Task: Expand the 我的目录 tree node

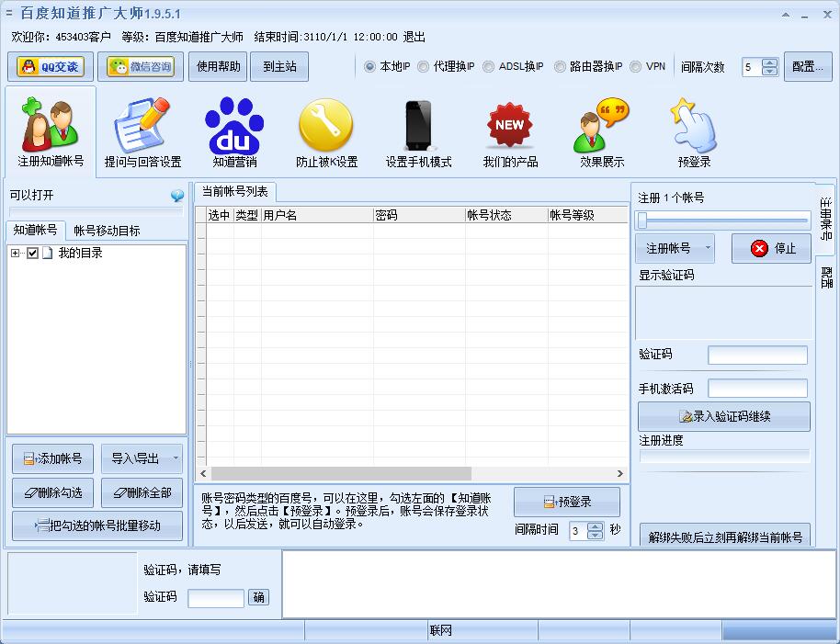Action: [15, 254]
